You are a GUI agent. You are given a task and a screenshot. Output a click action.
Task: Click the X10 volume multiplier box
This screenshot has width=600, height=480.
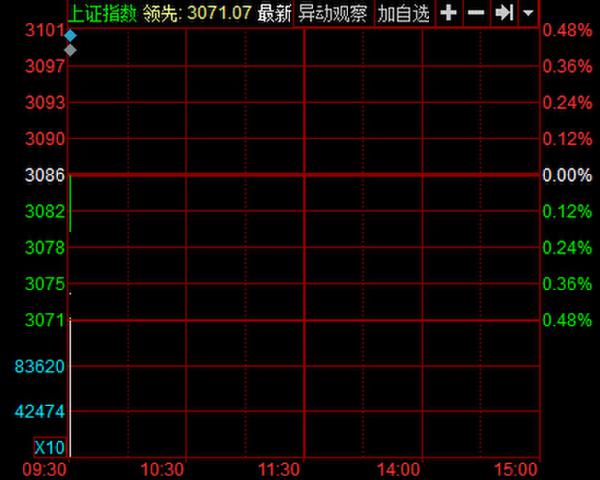(x=48, y=447)
